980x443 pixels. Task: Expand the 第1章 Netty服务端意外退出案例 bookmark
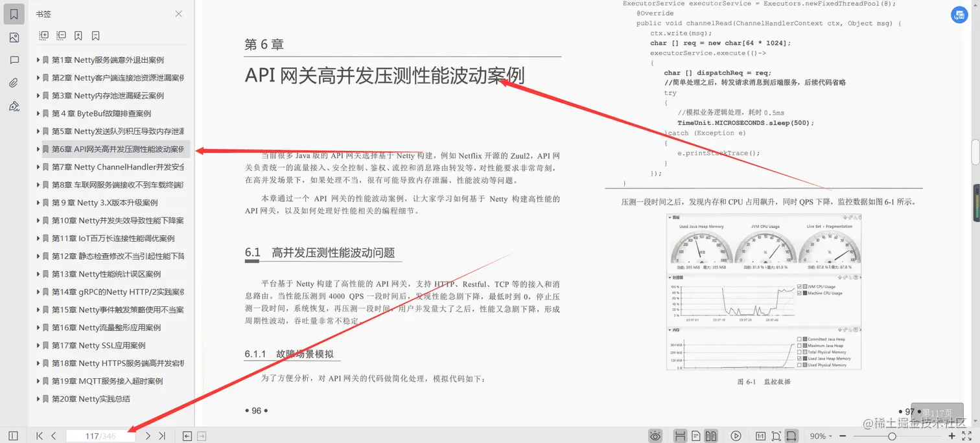click(38, 59)
